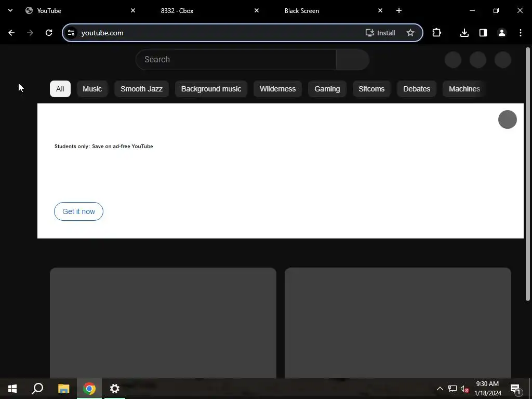Viewport: 532px width, 399px height.
Task: Open the Windows Start menu
Action: [12, 389]
